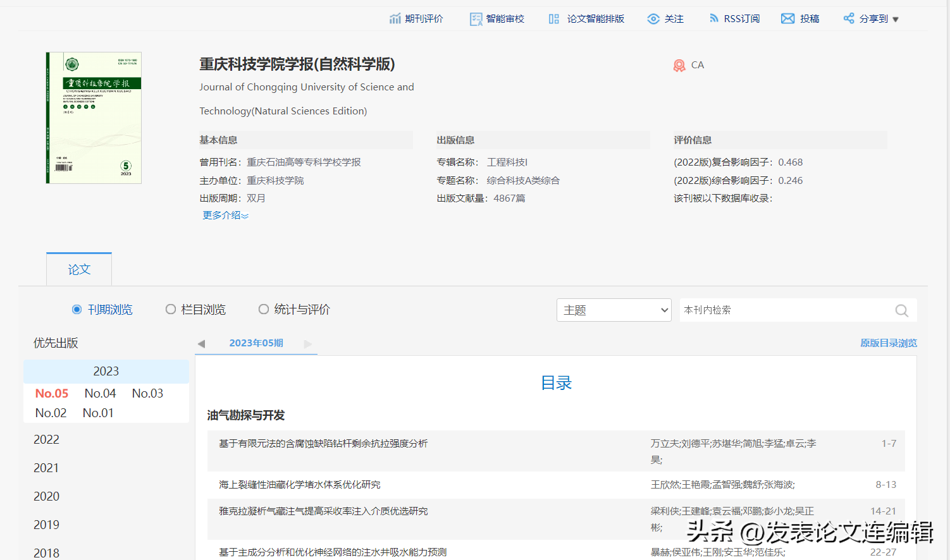Go to previous issue with left arrow

(x=201, y=344)
